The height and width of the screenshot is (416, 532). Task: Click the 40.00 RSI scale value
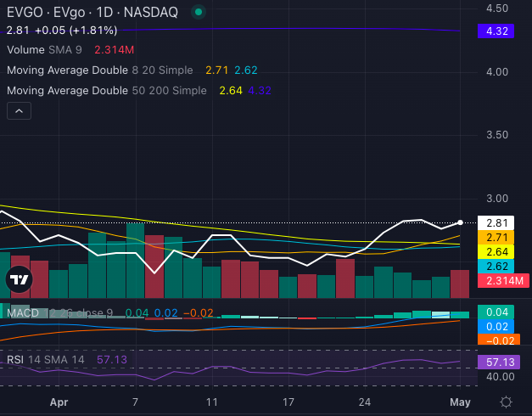coord(501,377)
